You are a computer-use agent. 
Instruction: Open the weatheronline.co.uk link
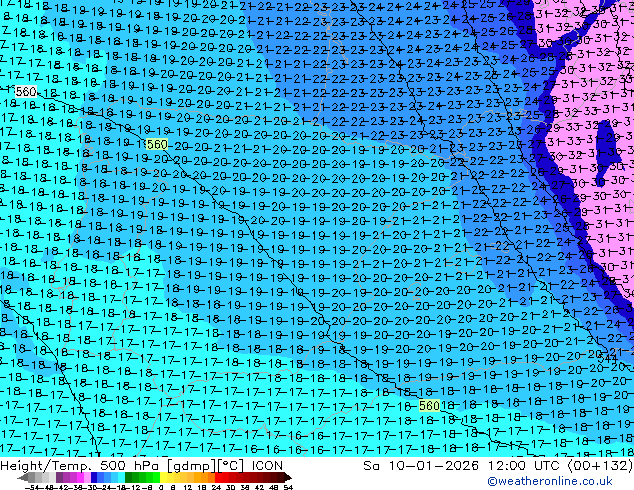click(x=550, y=481)
